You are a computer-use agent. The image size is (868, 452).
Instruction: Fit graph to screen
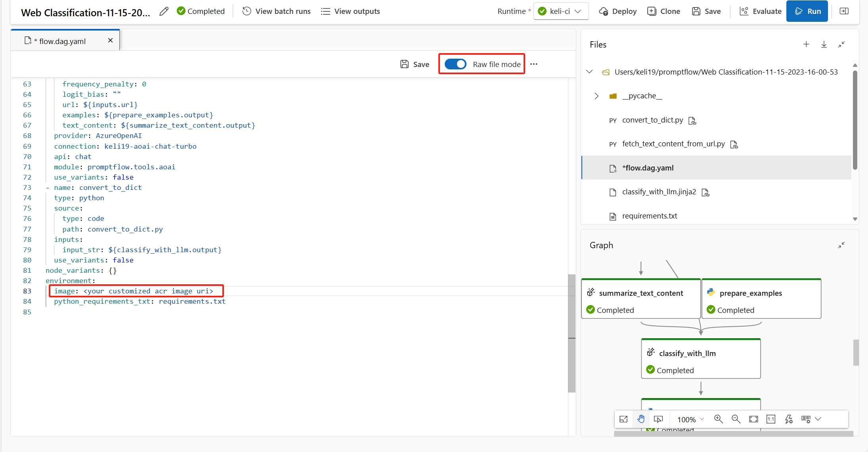(x=753, y=419)
